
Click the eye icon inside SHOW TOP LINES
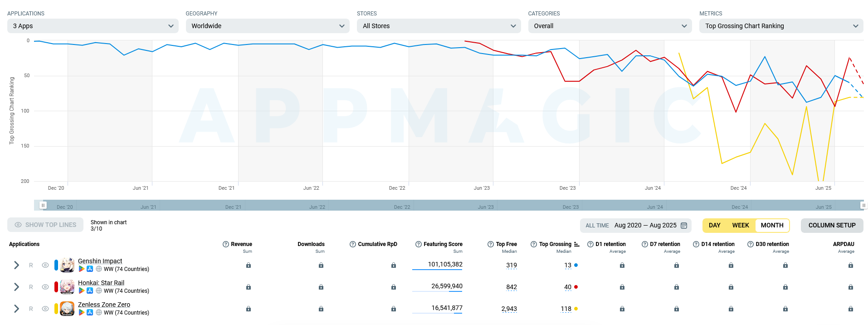pos(18,225)
